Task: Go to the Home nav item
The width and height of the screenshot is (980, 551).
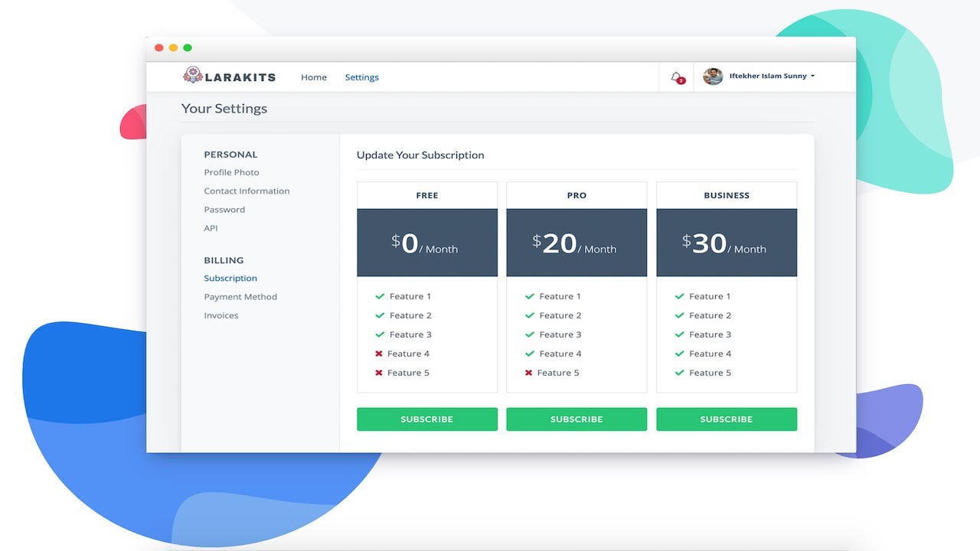Action: [x=314, y=77]
